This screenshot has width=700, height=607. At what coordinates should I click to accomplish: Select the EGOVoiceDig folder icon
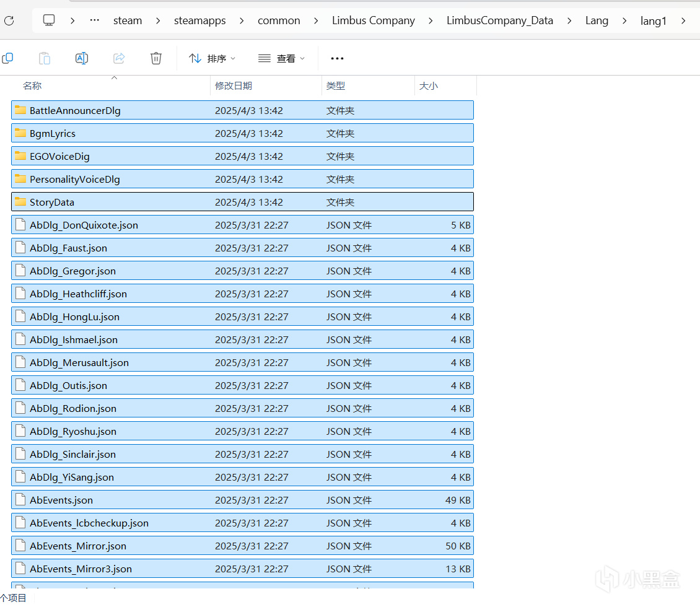(20, 155)
